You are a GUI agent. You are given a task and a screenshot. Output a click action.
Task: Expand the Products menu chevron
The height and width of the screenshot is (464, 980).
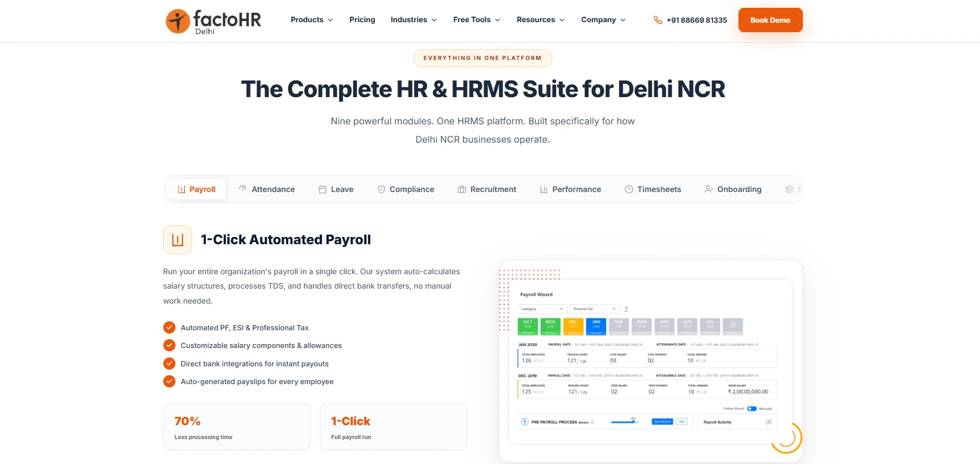pos(330,20)
